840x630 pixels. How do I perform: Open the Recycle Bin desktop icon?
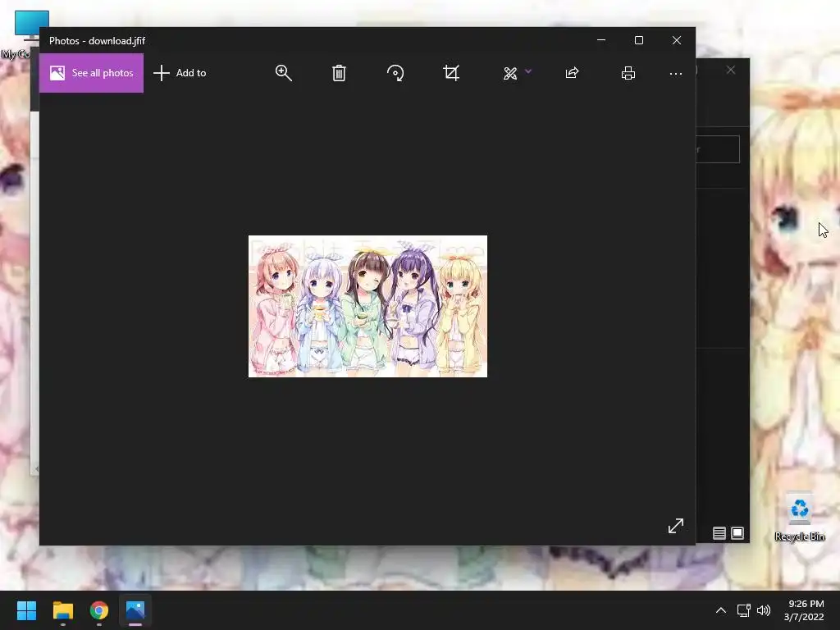point(800,518)
